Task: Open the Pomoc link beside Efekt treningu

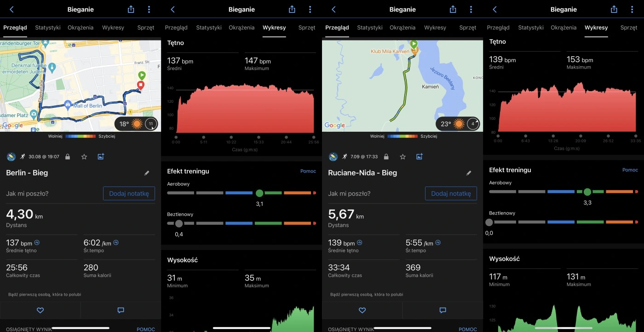Action: [x=308, y=171]
